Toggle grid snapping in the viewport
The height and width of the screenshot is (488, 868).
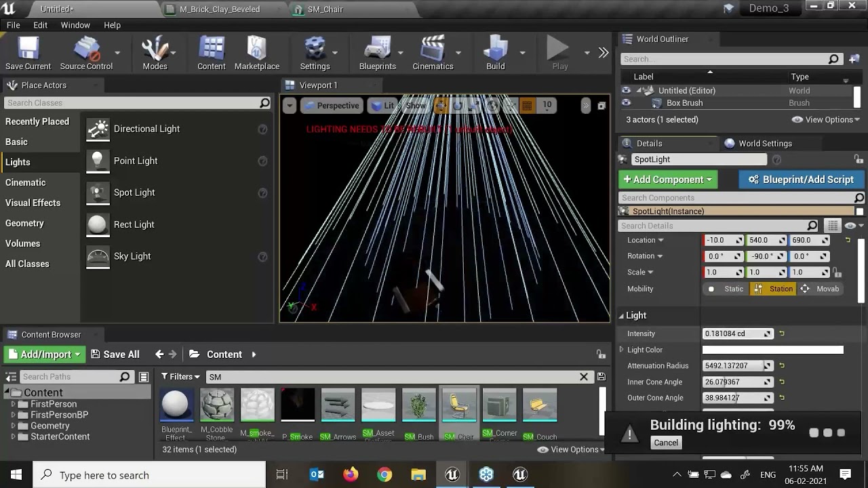coord(527,106)
